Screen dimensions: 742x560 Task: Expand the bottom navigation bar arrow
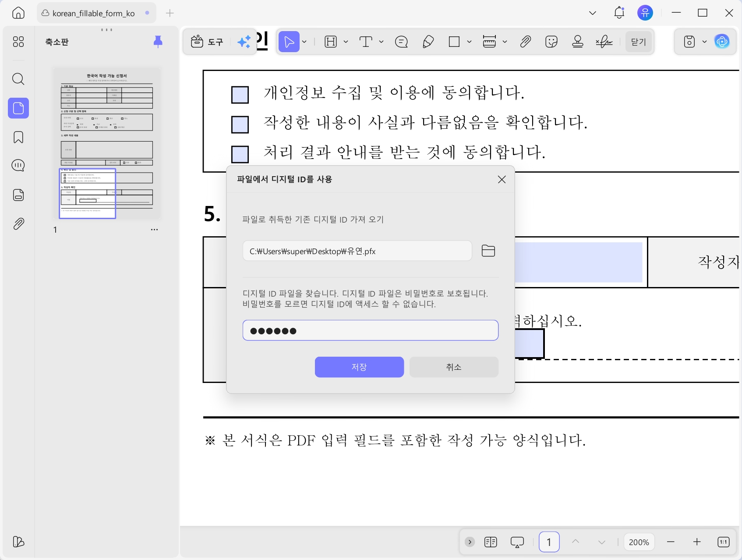click(470, 542)
